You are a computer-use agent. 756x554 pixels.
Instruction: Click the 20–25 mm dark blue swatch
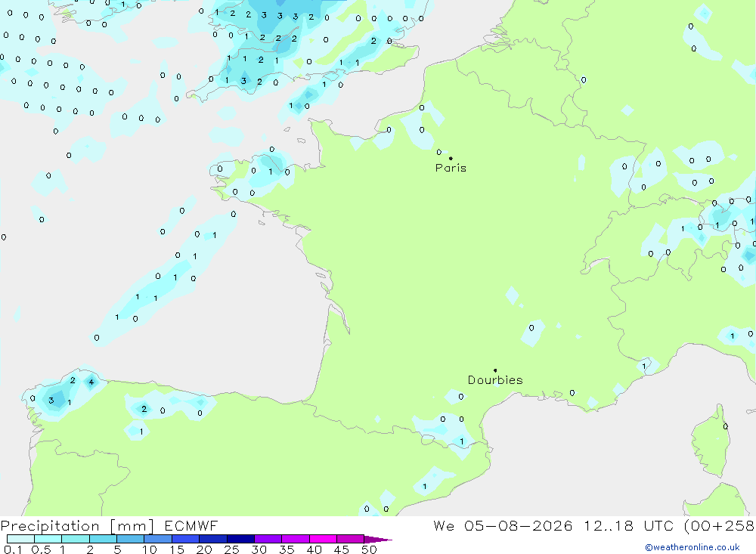pos(212,539)
